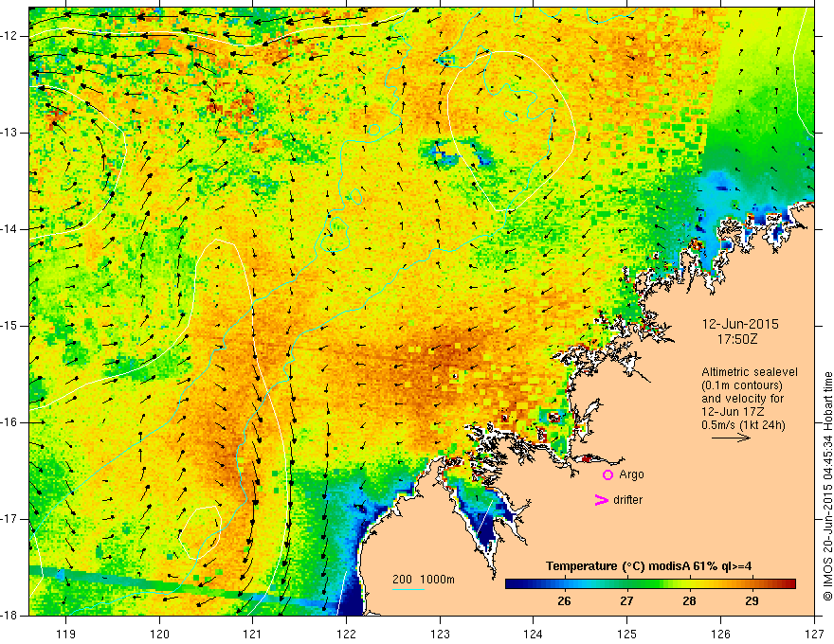Screen dimensions: 834x644
Task: Click longitude axis label '119'
Action: point(66,634)
